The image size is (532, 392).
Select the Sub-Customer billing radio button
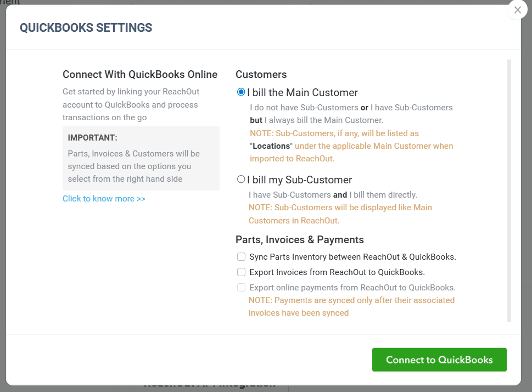point(241,179)
